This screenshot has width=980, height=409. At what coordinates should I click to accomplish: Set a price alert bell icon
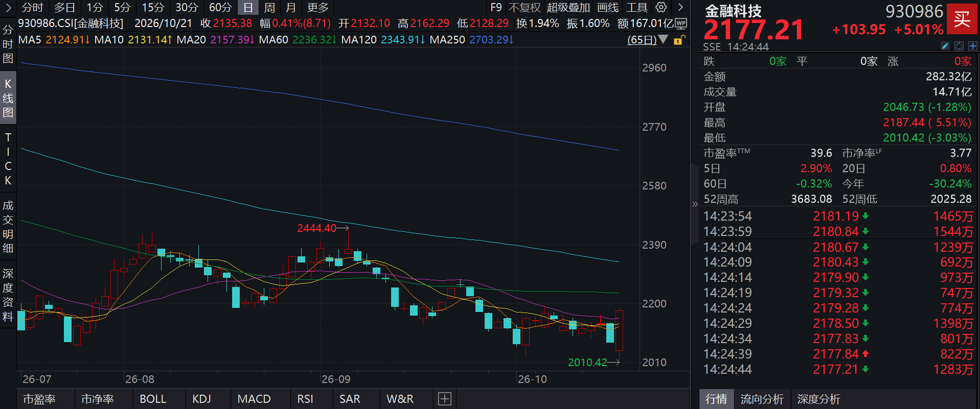coord(959,46)
